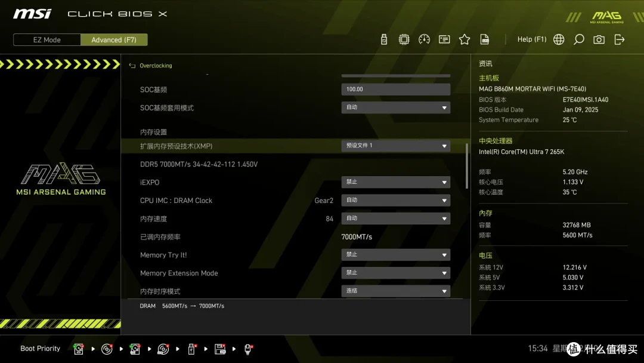Image resolution: width=644 pixels, height=363 pixels.
Task: Click the 32768 MB memory capacity
Action: pos(577,225)
